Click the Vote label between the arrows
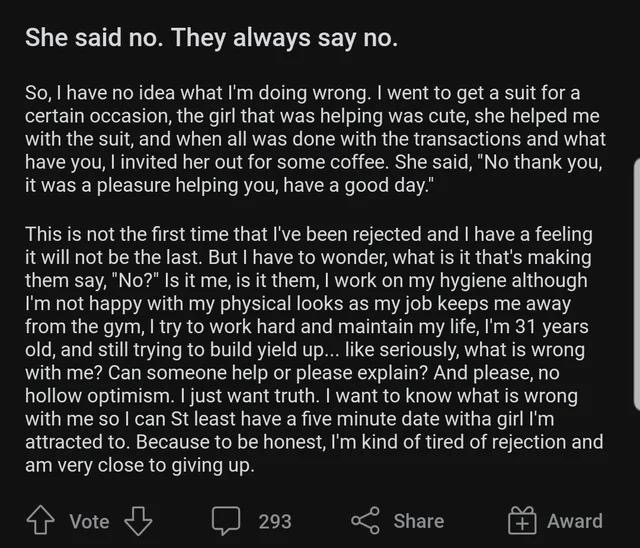This screenshot has height=548, width=640. coord(89,521)
